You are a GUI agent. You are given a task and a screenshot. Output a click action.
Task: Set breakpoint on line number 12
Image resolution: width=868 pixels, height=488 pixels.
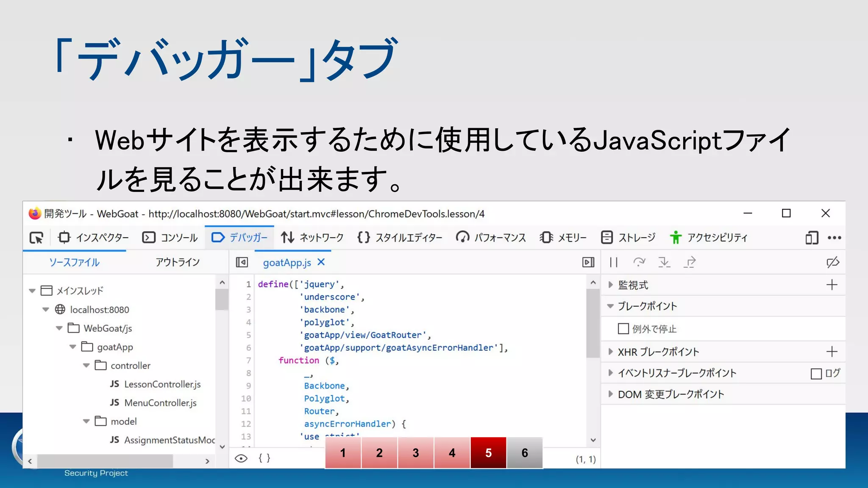click(246, 424)
